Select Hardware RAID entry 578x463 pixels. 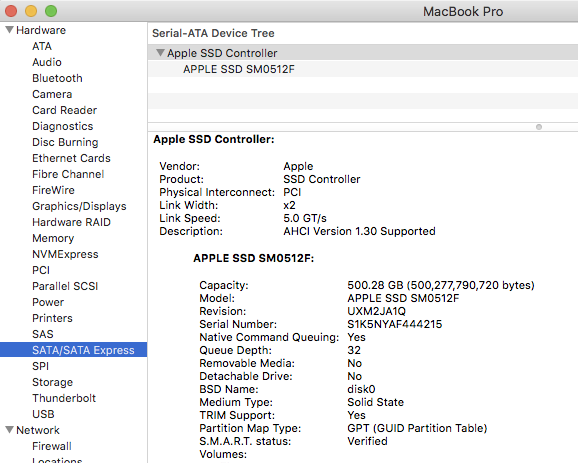tap(72, 222)
